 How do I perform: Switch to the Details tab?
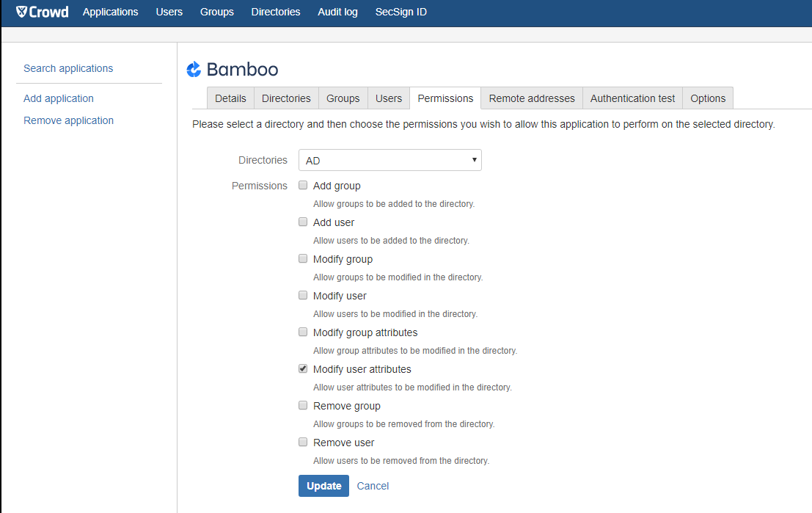230,98
